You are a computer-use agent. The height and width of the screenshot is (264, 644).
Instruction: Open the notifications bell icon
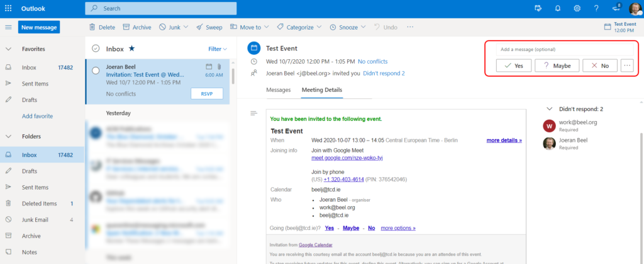coord(558,8)
